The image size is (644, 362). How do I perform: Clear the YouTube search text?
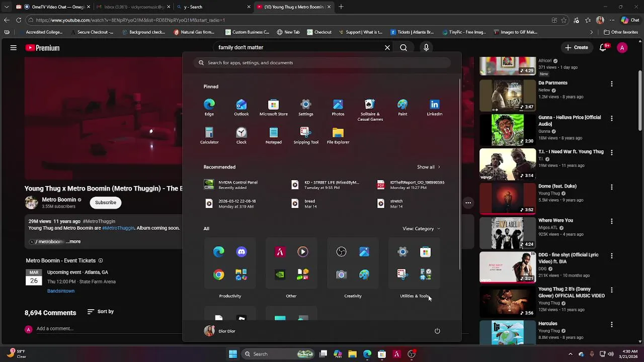click(x=387, y=47)
